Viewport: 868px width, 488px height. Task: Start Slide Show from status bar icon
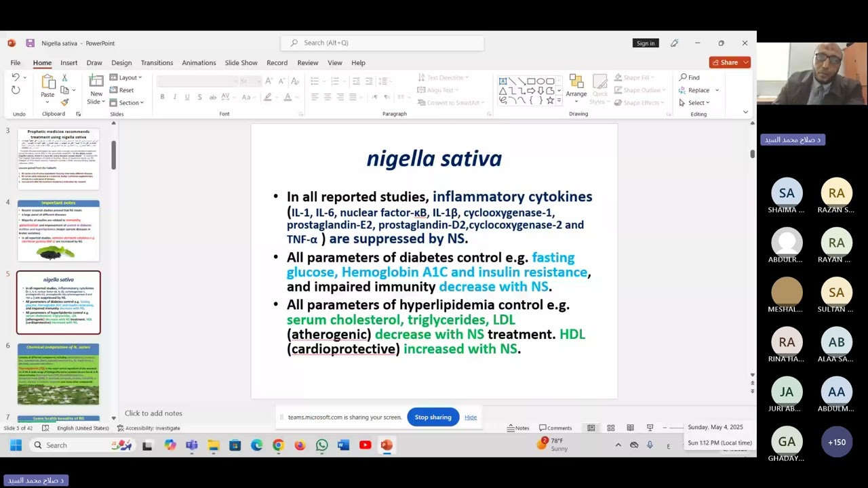click(x=650, y=428)
